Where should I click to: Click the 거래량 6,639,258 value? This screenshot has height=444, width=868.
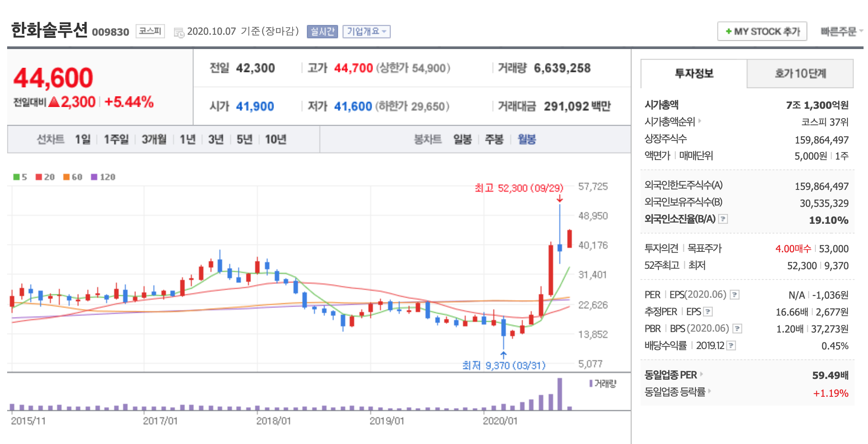pos(562,68)
